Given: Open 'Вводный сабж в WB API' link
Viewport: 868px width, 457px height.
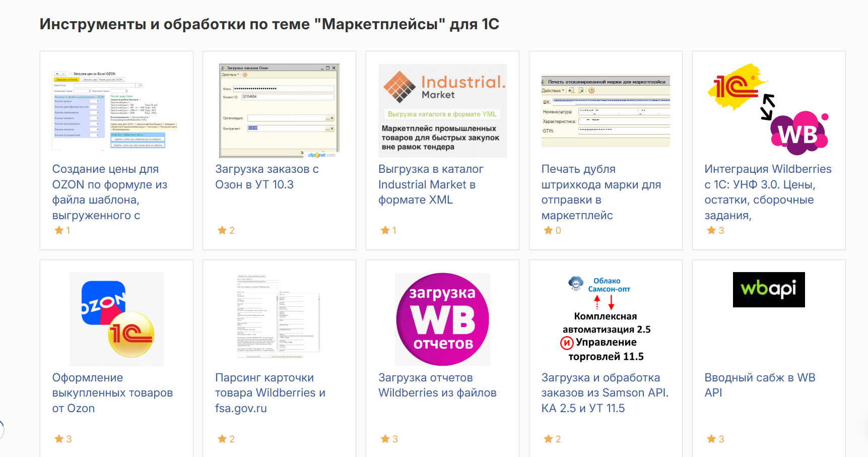Looking at the screenshot, I should click(x=760, y=385).
